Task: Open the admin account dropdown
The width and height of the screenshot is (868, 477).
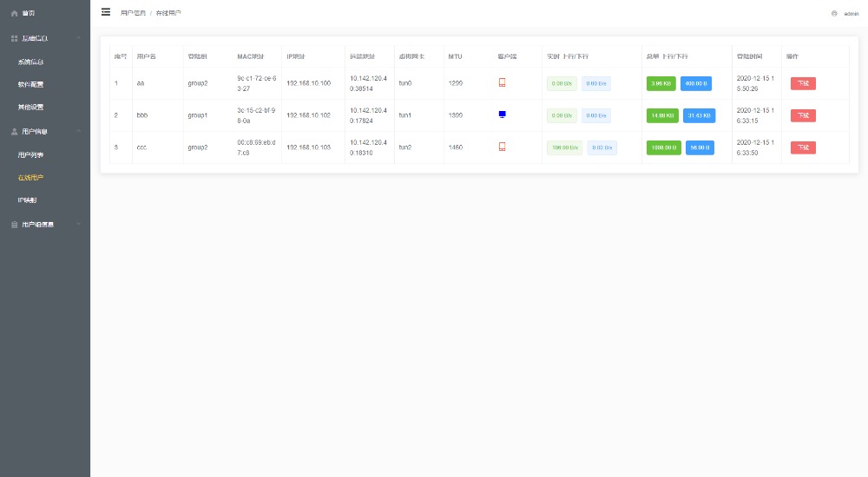Action: (851, 14)
